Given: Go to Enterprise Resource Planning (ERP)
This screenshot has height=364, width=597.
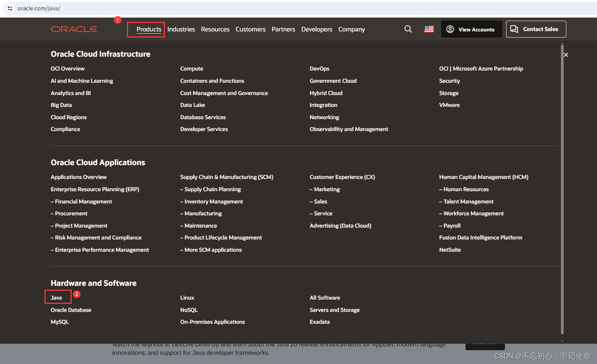Looking at the screenshot, I should pyautogui.click(x=95, y=189).
